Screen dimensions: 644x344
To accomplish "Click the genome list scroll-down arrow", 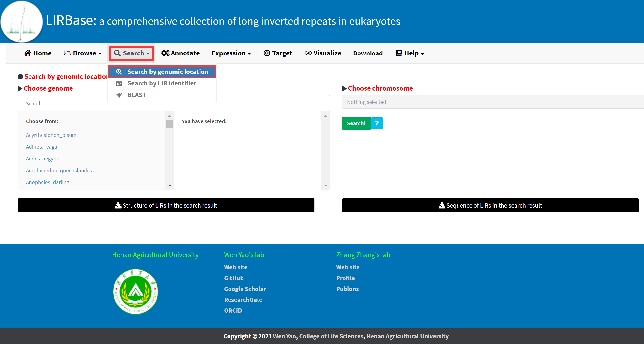I will [170, 185].
